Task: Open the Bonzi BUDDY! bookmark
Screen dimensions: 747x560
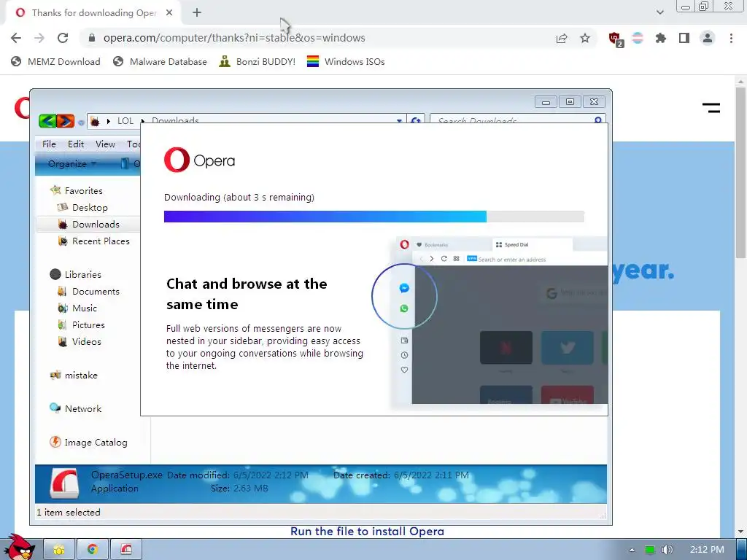Action: (x=258, y=61)
